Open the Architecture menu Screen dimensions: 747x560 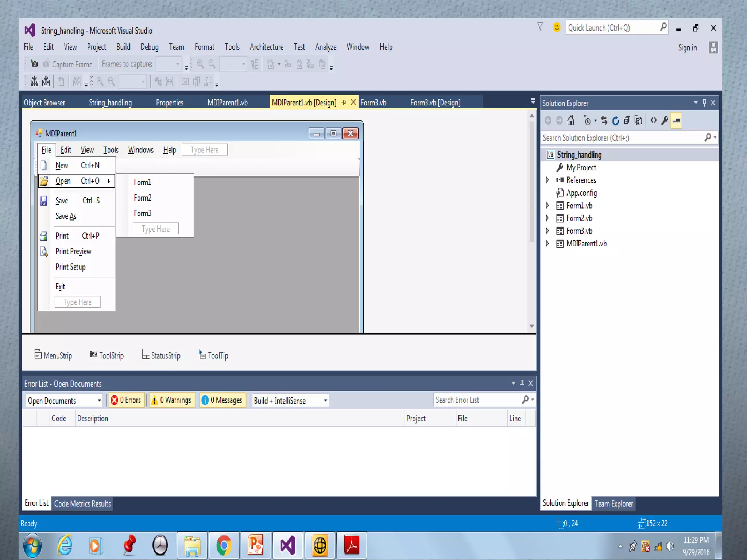(266, 47)
